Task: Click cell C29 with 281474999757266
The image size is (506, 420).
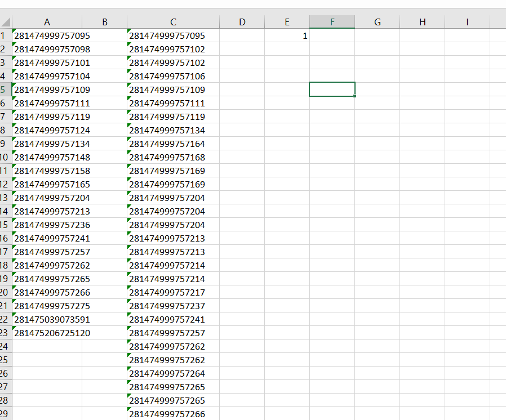Action: [x=174, y=414]
